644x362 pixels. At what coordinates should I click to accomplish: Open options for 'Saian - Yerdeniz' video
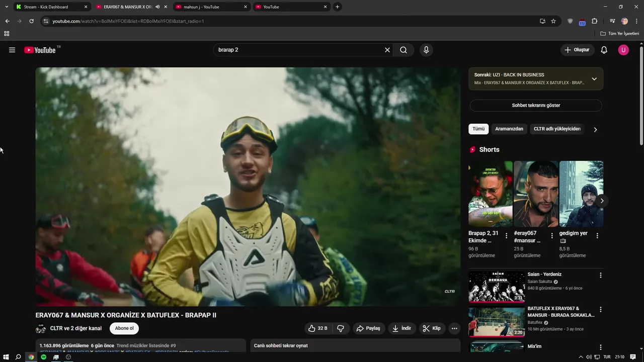tap(600, 276)
